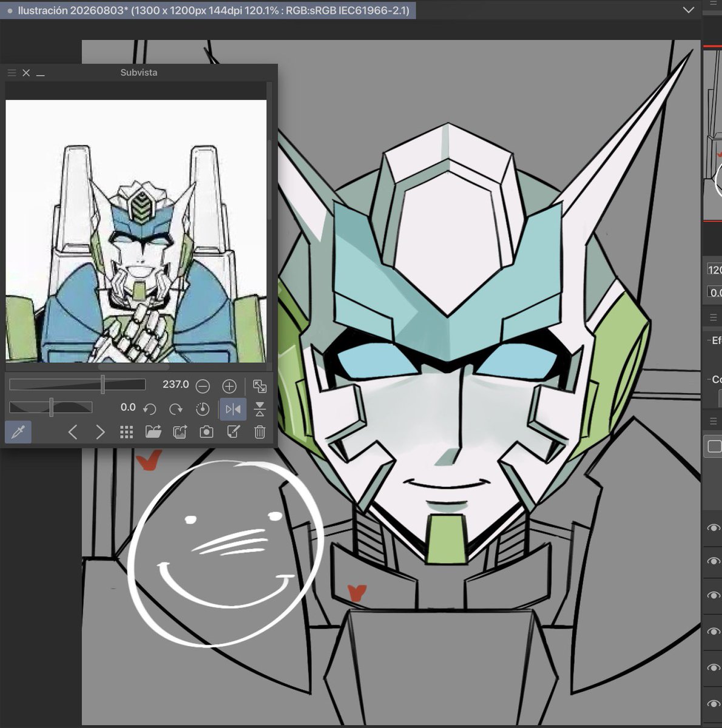Select the Ilustración 20260803 document tab
722x728 pixels.
pos(208,10)
